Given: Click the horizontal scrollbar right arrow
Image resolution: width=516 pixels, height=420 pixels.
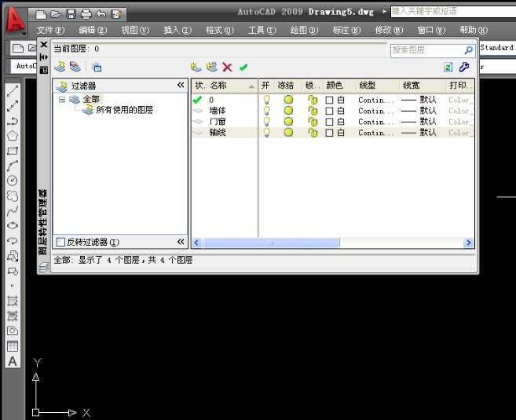Looking at the screenshot, I should (x=468, y=243).
